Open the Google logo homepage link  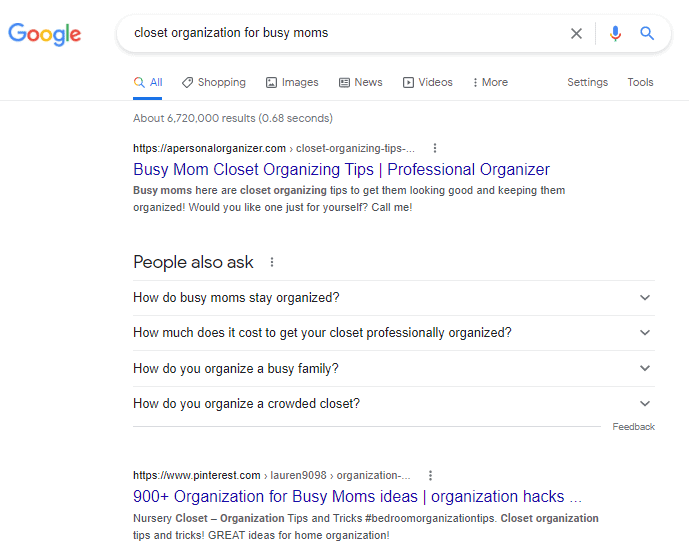(45, 34)
